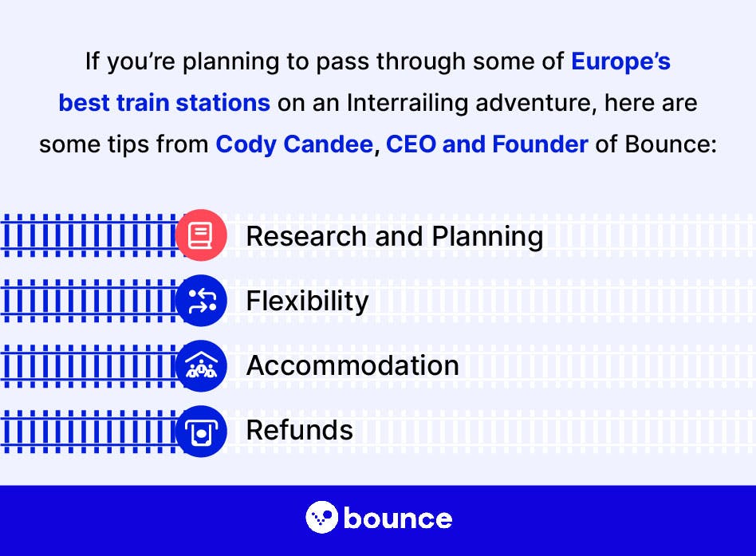This screenshot has height=556, width=756.
Task: Select the "Flexibility" tip label
Action: [307, 301]
